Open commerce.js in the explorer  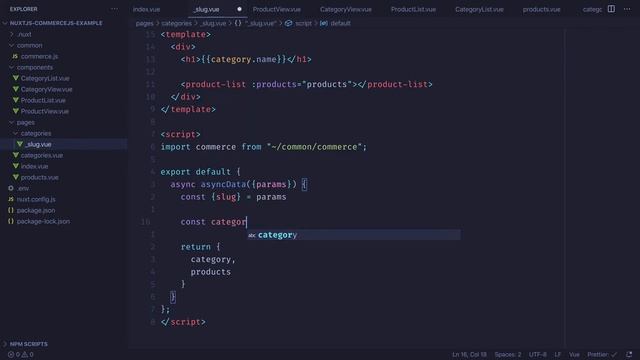tap(39, 56)
